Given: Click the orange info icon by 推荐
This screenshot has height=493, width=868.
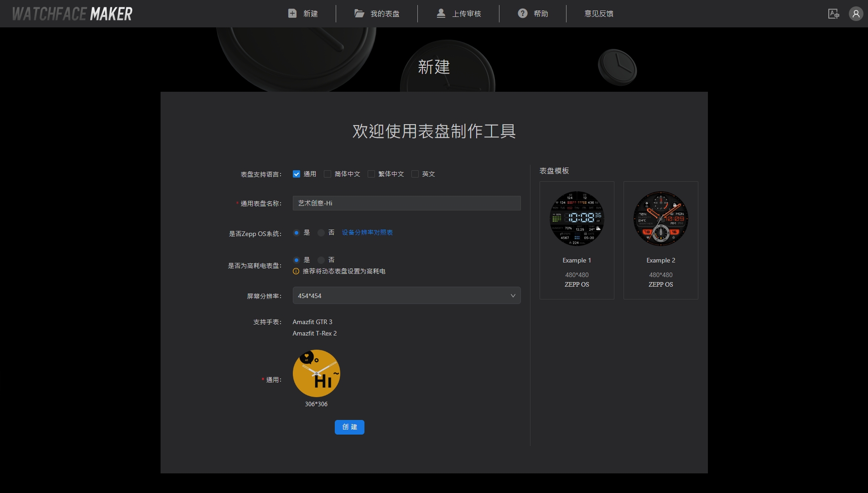Looking at the screenshot, I should [x=296, y=271].
